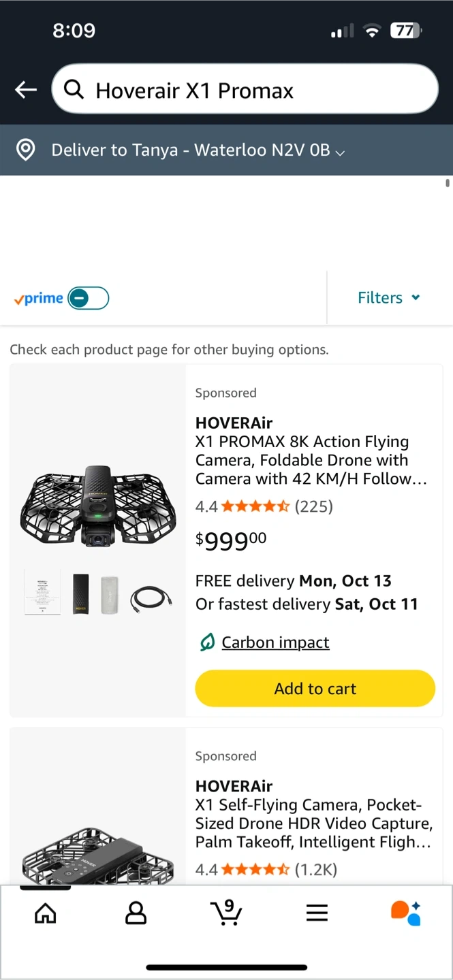Expand the Deliver to Tanya address selector

tap(198, 150)
